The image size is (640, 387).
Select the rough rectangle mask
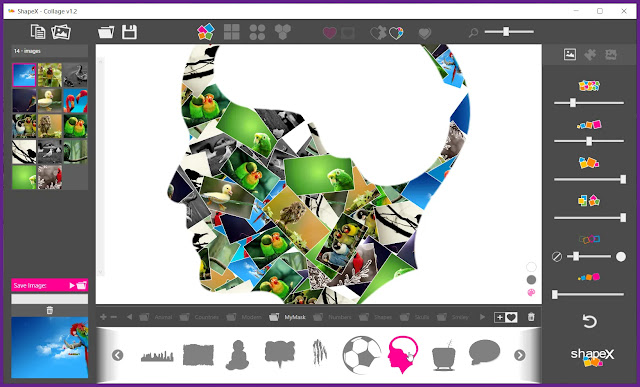point(198,355)
